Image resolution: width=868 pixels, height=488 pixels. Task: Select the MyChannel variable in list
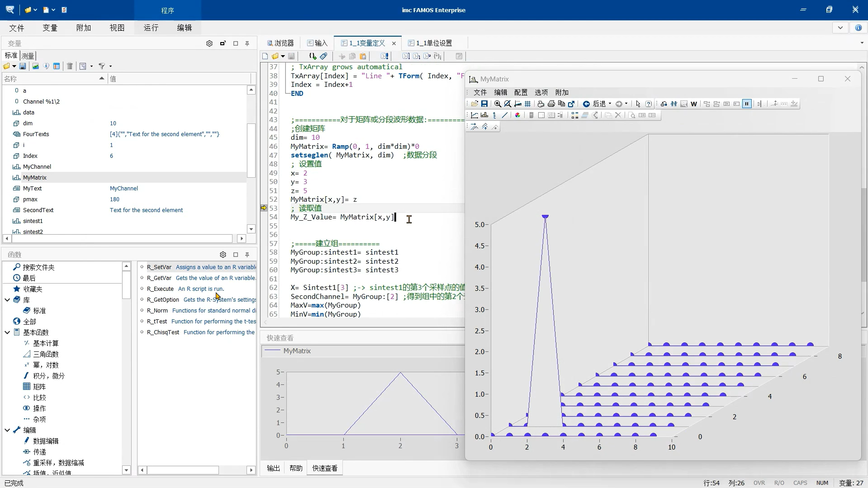tap(37, 166)
